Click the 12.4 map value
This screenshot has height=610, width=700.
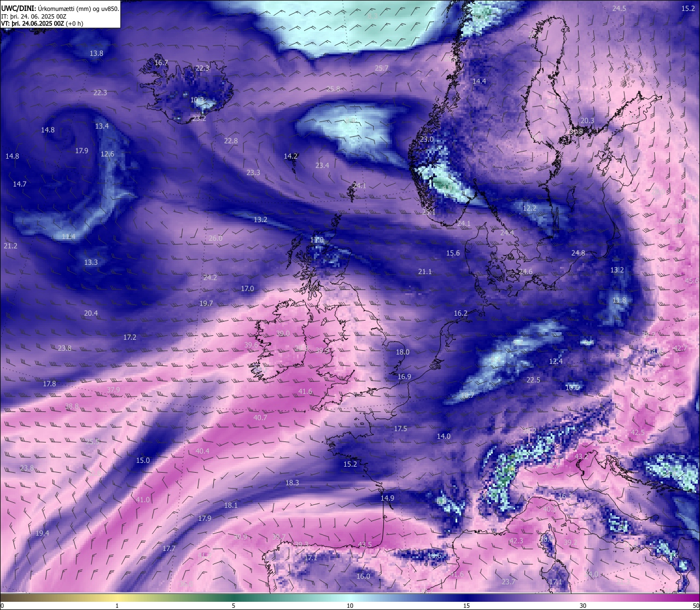coord(556,361)
